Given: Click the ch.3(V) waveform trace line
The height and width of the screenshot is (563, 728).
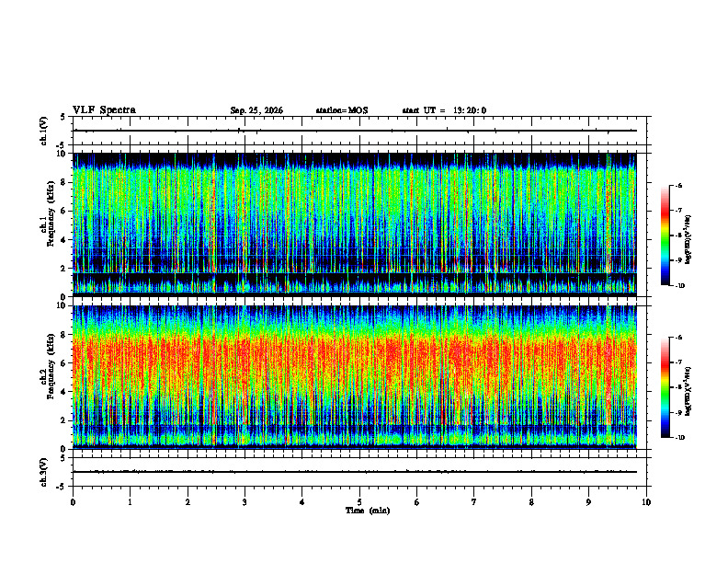Looking at the screenshot, I should pos(355,472).
